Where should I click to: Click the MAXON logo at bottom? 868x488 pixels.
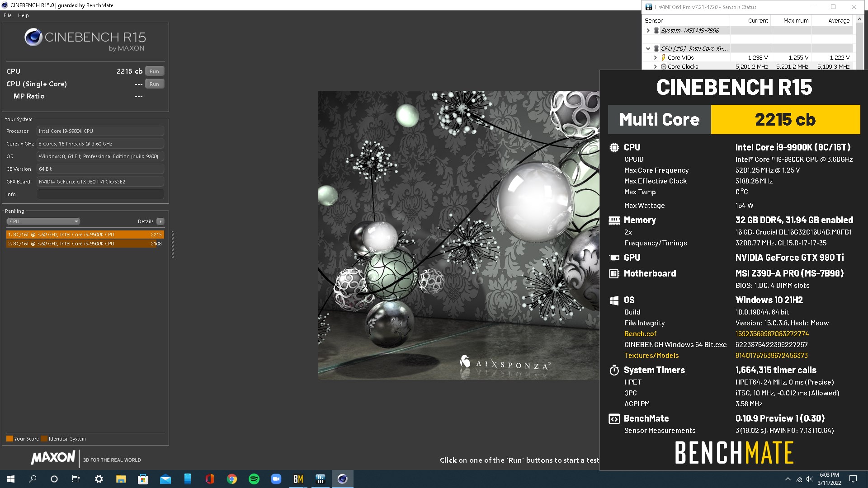(53, 457)
